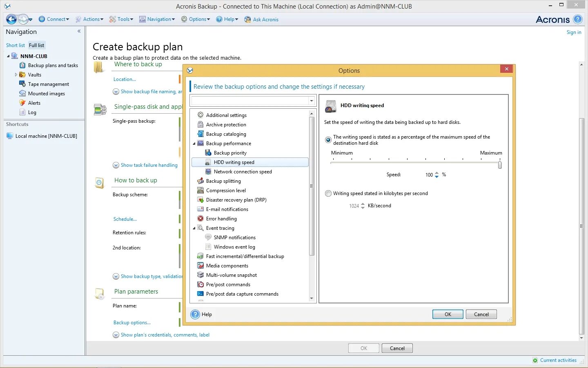Viewport: 588px width, 368px height.
Task: Click the help question mark beside Acronis logo
Action: point(578,19)
